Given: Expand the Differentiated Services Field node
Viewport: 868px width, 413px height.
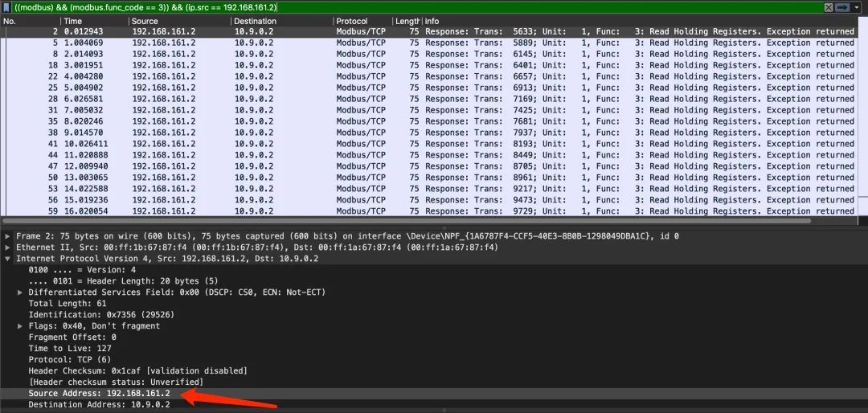Looking at the screenshot, I should pyautogui.click(x=20, y=292).
